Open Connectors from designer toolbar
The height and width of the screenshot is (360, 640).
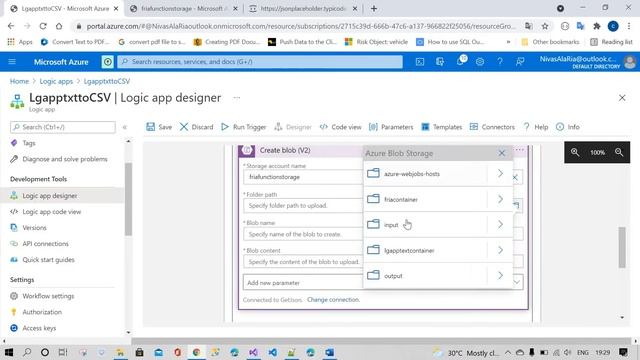click(492, 127)
